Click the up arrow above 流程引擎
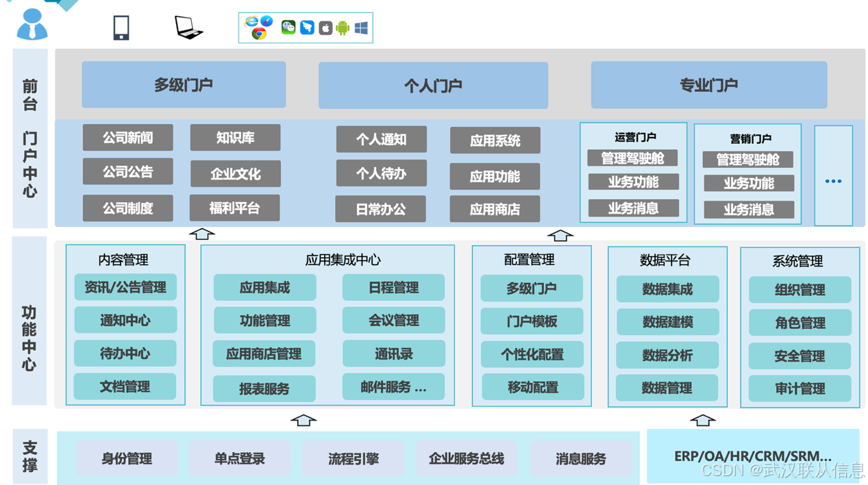 coord(303,420)
